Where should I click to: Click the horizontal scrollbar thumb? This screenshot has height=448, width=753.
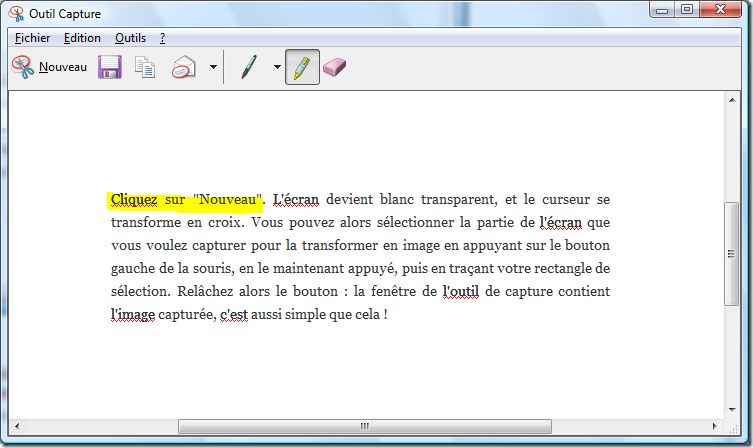pyautogui.click(x=365, y=426)
